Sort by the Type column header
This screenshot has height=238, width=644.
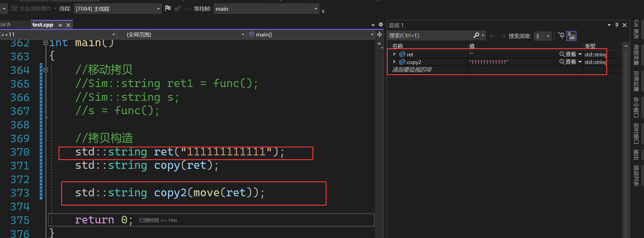coord(590,46)
